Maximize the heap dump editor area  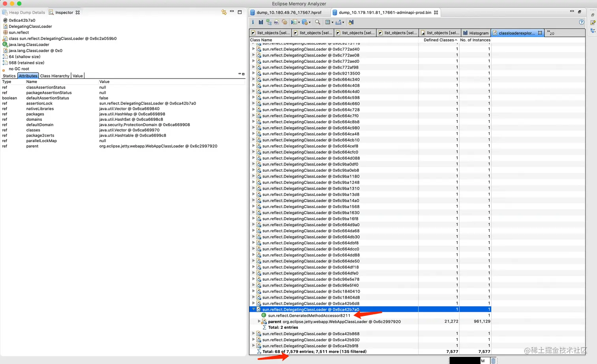click(x=580, y=12)
